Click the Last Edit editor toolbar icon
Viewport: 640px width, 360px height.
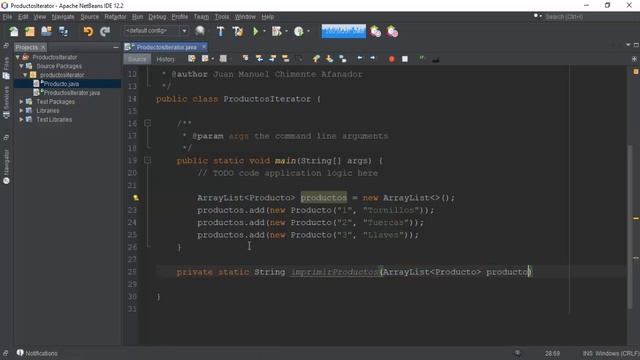point(191,59)
